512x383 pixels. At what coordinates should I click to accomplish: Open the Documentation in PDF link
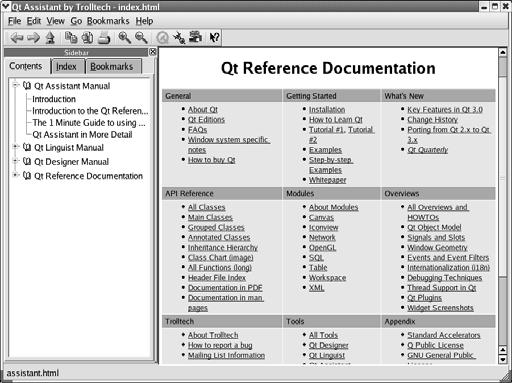point(225,287)
